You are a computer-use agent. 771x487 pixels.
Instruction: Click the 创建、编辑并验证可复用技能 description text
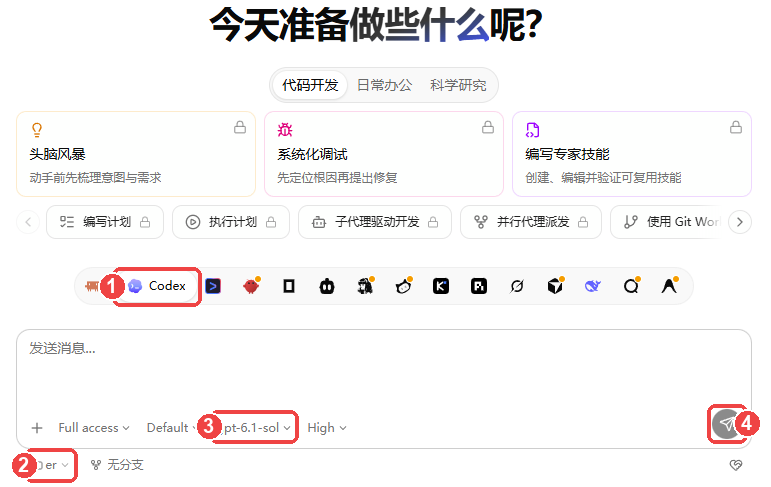(603, 178)
